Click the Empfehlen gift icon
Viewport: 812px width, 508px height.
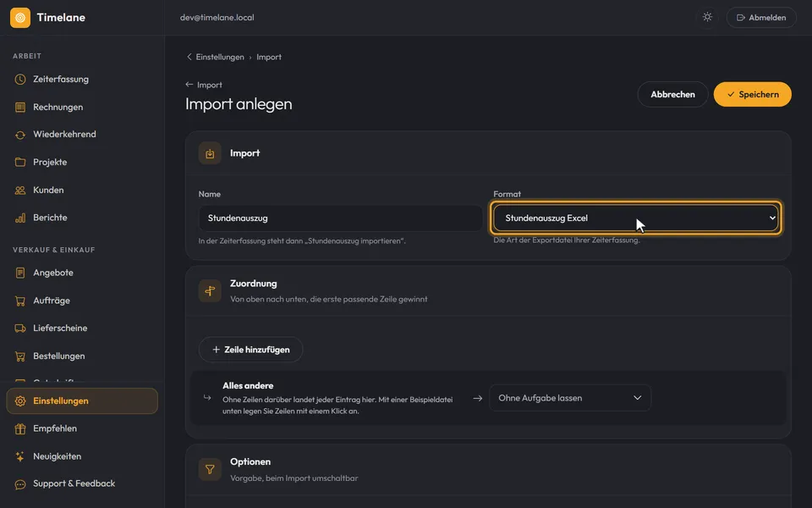coord(20,428)
